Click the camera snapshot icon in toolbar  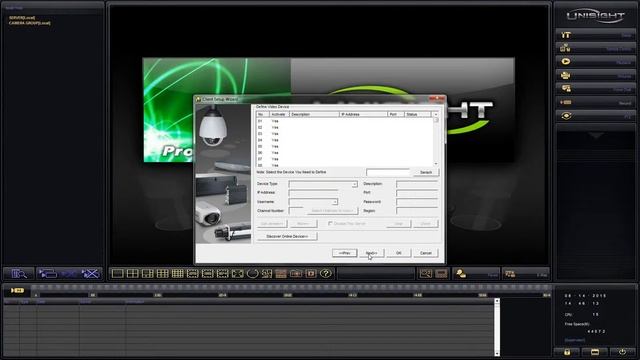pos(296,273)
